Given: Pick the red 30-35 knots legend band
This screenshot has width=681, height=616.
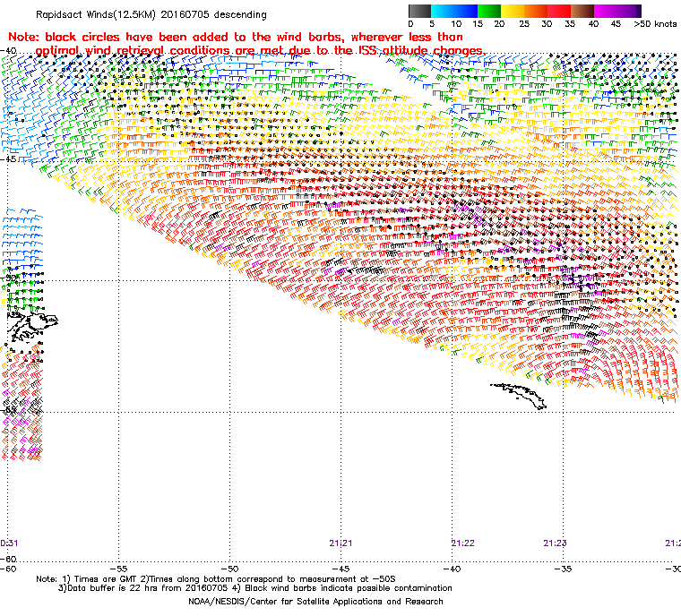Looking at the screenshot, I should tap(559, 11).
